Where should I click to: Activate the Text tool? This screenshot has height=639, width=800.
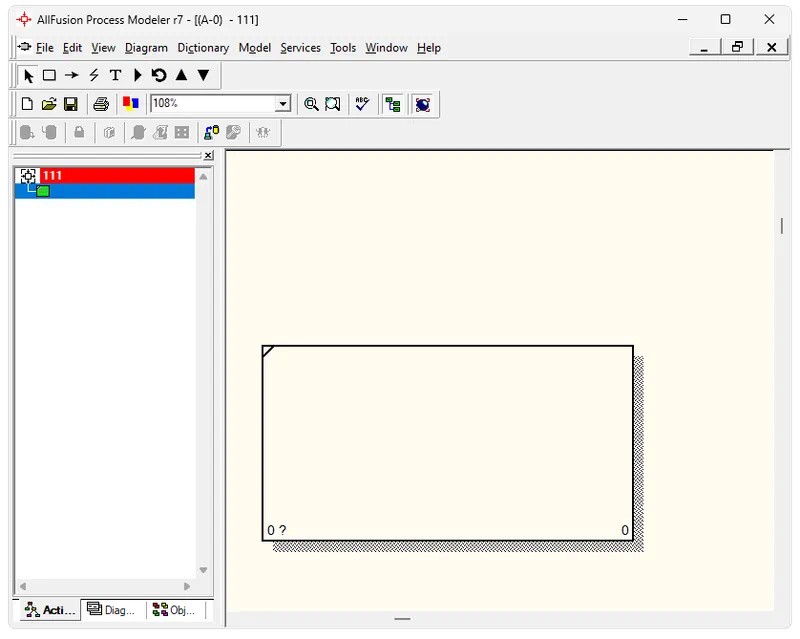115,76
